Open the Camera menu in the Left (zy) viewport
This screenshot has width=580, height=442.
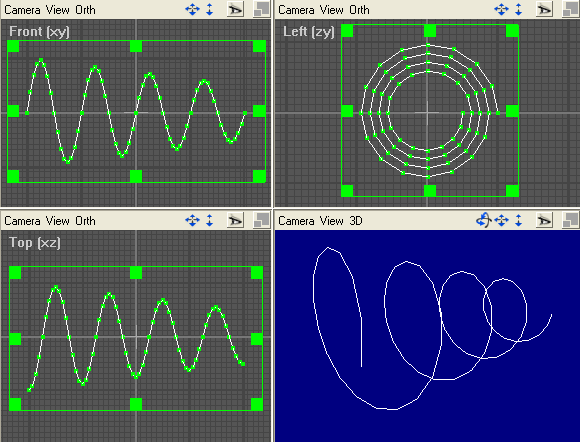click(296, 10)
